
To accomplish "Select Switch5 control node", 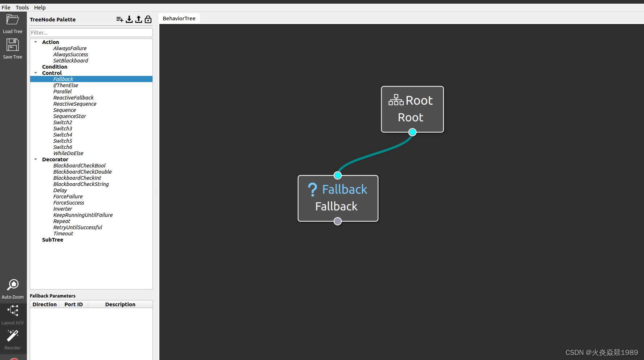I will 62,141.
